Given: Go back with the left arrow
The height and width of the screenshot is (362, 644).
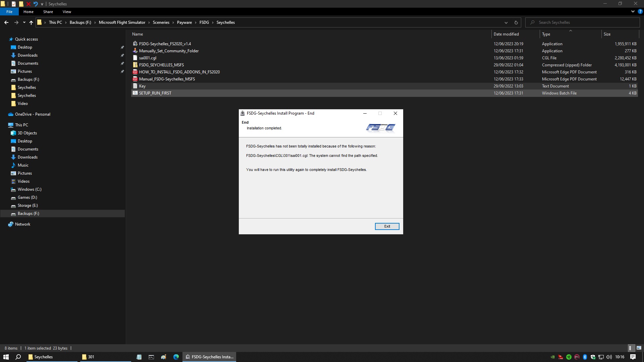Looking at the screenshot, I should pos(6,22).
